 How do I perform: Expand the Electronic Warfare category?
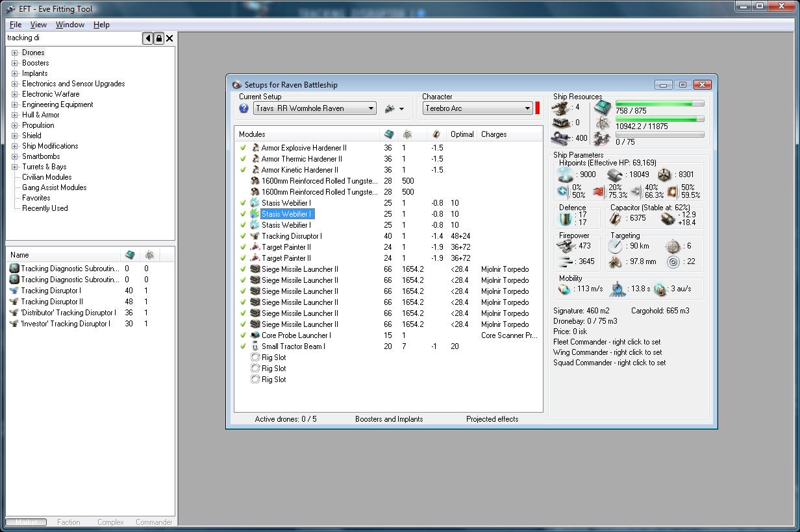tap(15, 94)
